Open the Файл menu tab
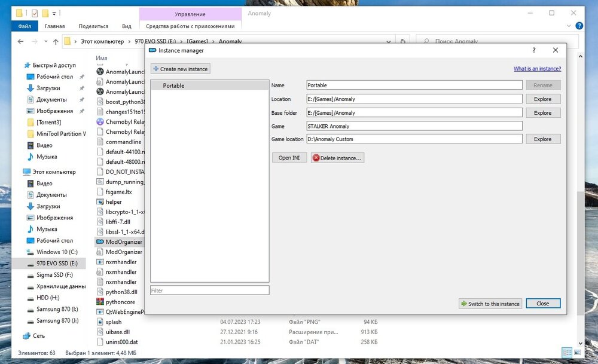Image resolution: width=598 pixels, height=364 pixels. point(25,26)
